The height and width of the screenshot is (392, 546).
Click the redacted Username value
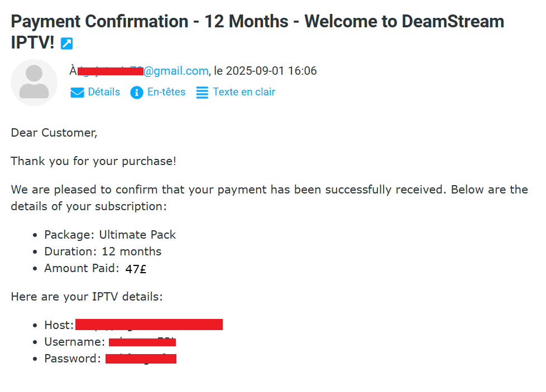click(142, 342)
